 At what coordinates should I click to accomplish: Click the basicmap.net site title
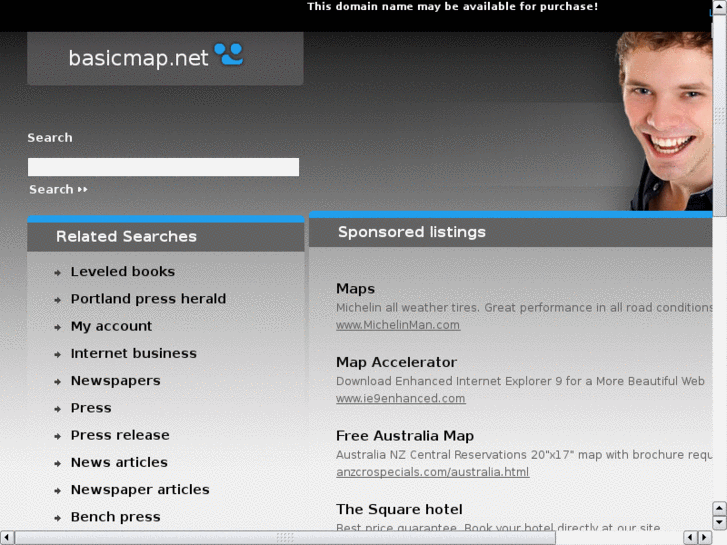click(138, 58)
